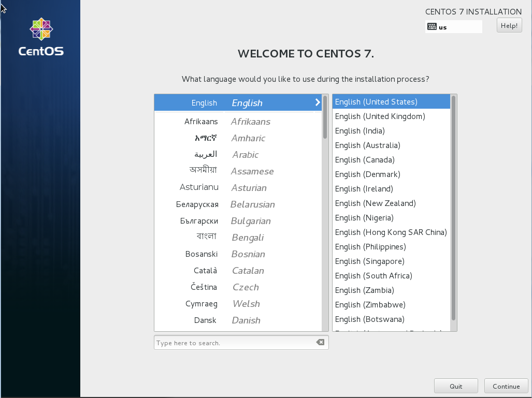Screen dimensions: 532x398
Task: Click the keyboard layout indicator showing 'us'
Action: tap(453, 26)
